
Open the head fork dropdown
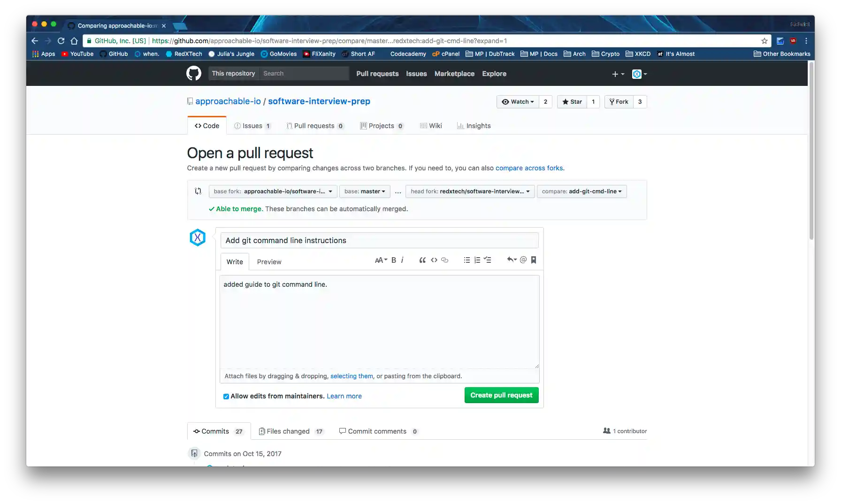pos(470,191)
